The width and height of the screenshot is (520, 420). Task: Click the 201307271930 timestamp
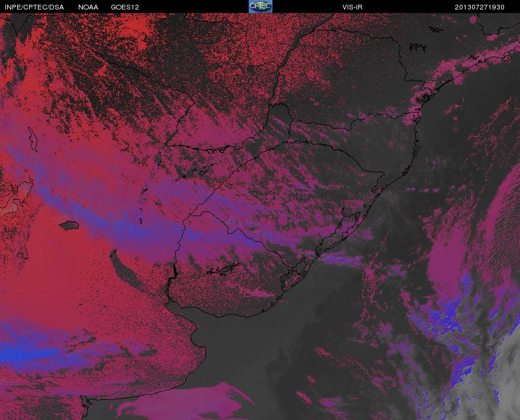pos(480,7)
